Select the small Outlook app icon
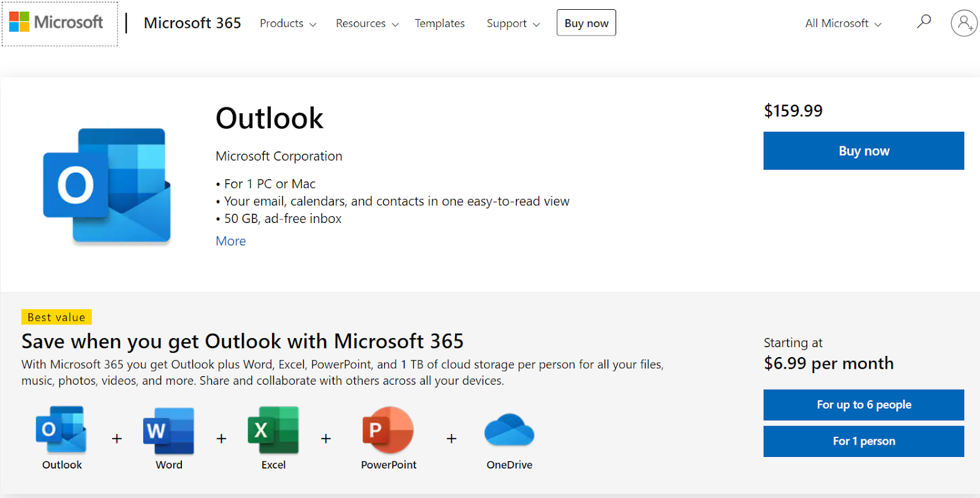This screenshot has height=498, width=980. pyautogui.click(x=61, y=429)
